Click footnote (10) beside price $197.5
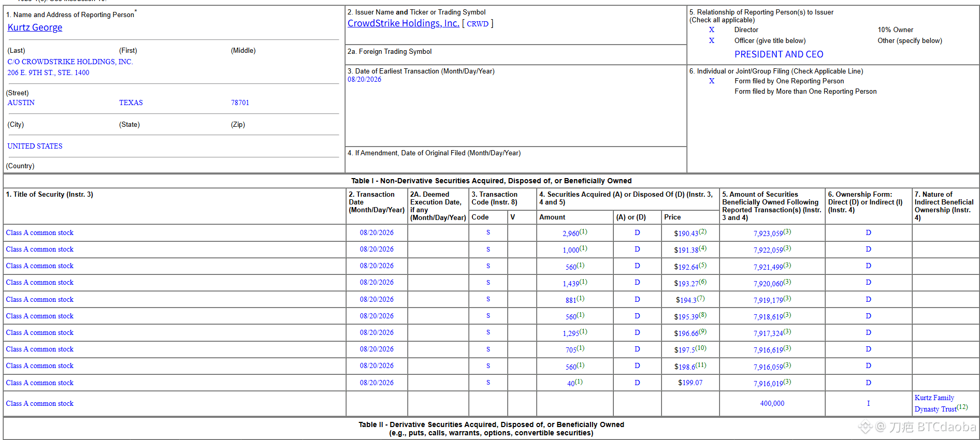This screenshot has height=440, width=980. coord(701,348)
